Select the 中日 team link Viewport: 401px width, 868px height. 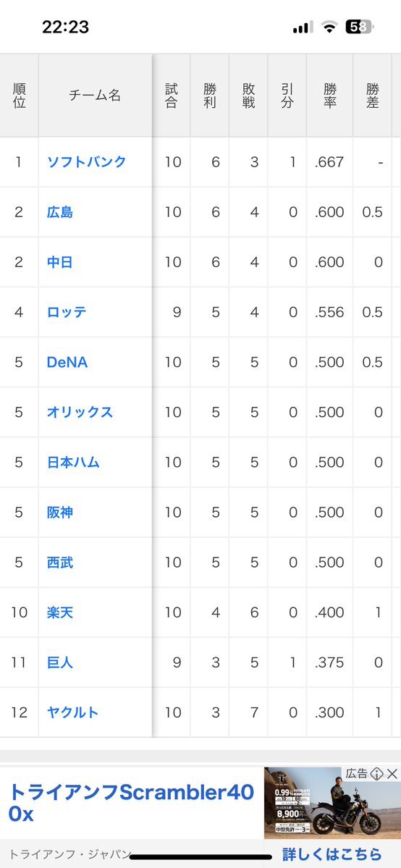pos(60,262)
